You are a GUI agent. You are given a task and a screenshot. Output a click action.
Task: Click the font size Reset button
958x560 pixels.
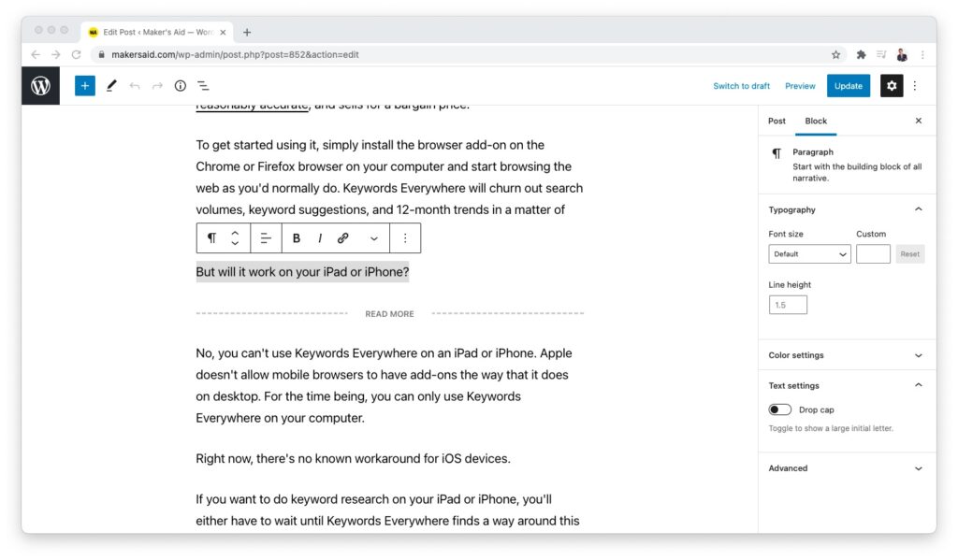click(909, 254)
